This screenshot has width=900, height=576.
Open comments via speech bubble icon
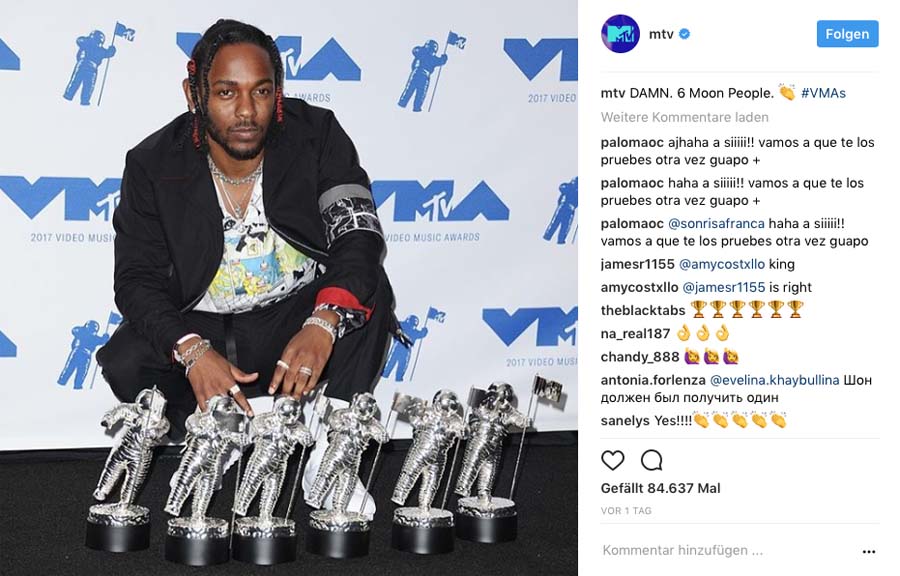[651, 460]
